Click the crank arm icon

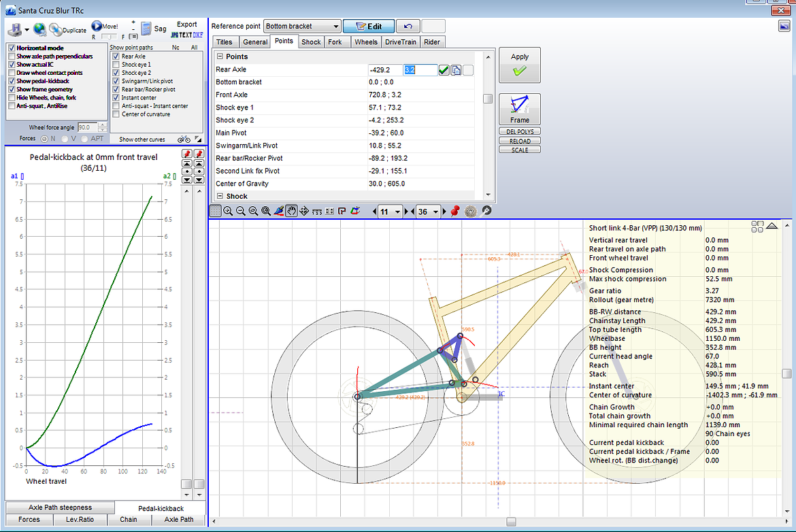pos(486,210)
